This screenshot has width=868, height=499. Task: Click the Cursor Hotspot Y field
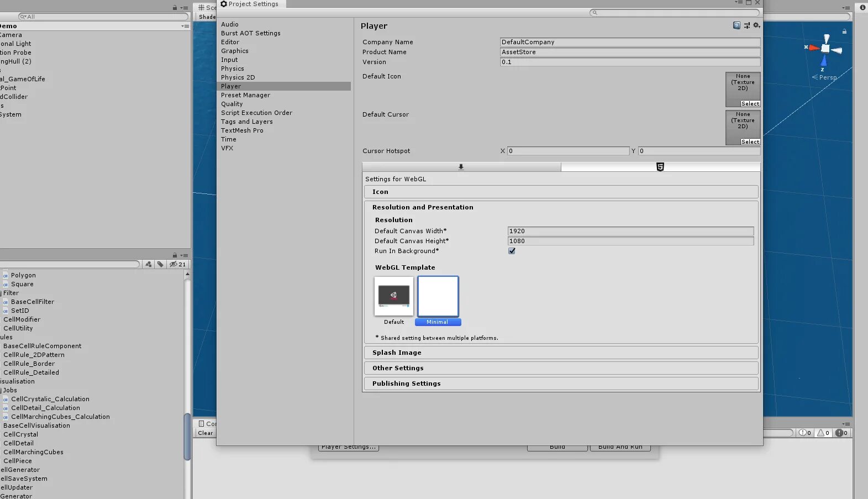pos(699,151)
